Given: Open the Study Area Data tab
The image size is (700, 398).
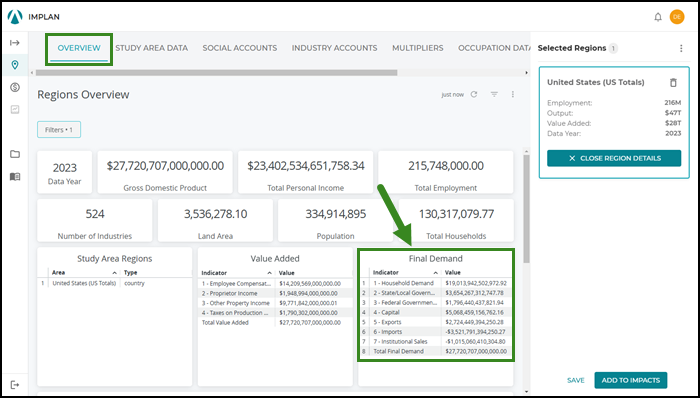Looking at the screenshot, I should coord(151,48).
